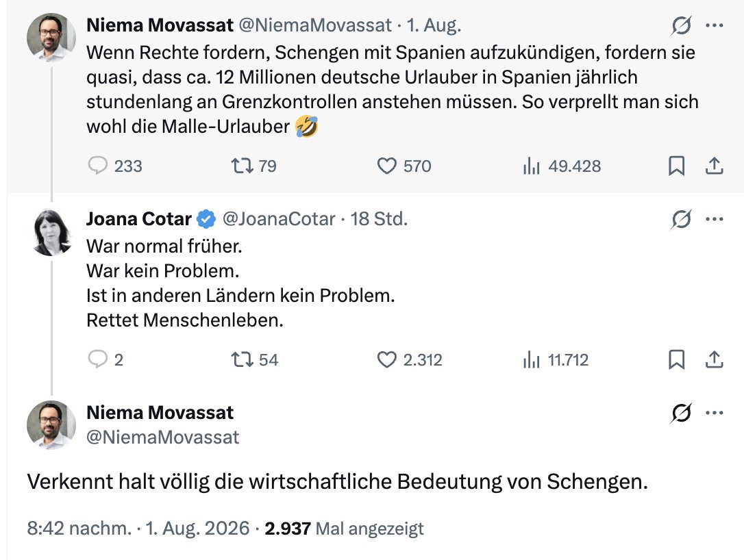Bookmark Joana Cotar's reply
This screenshot has height=560, width=744.
point(677,359)
